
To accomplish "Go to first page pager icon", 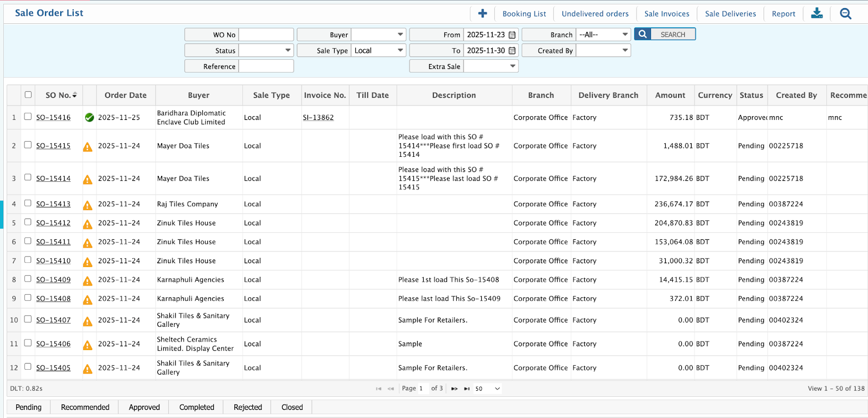I will click(379, 389).
